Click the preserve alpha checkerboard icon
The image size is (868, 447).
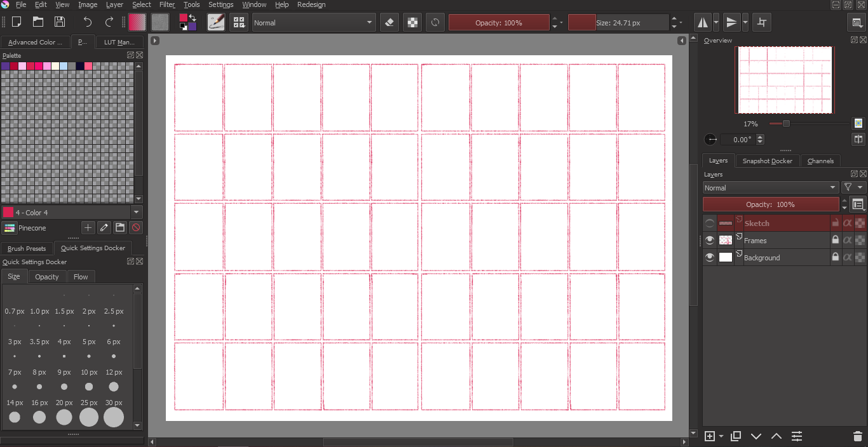(413, 22)
